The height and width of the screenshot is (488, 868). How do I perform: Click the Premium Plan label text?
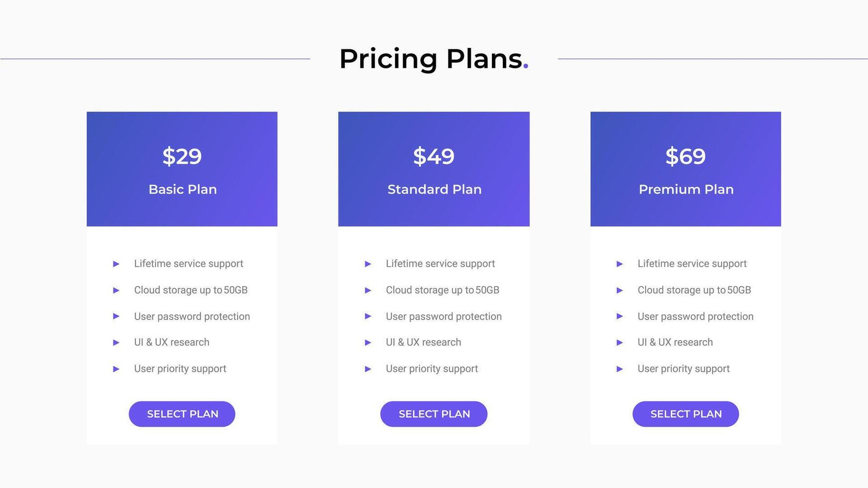point(686,189)
